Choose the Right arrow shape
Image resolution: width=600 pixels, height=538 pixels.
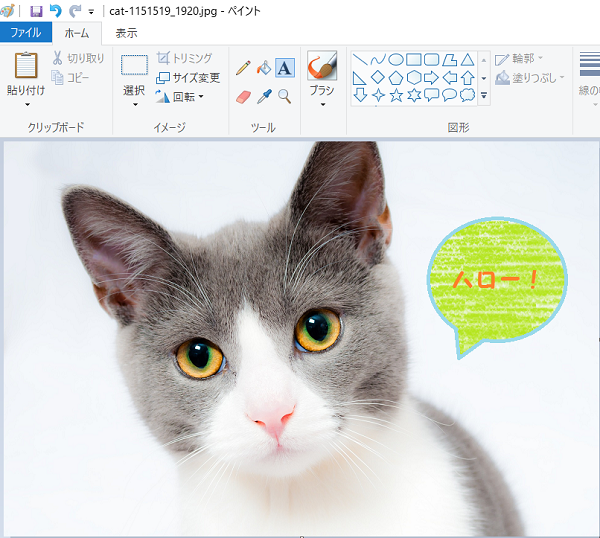[432, 78]
